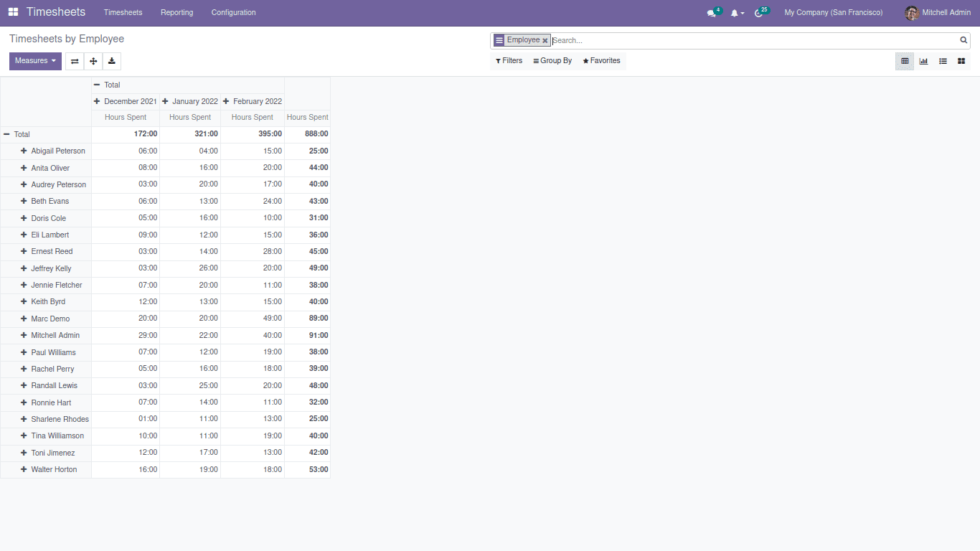Open the activities clock icon
This screenshot has width=980, height=551.
tap(759, 13)
